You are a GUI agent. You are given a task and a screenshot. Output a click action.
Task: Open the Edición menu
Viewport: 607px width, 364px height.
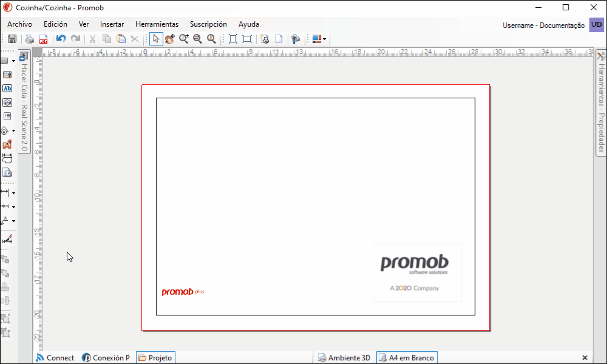(x=55, y=24)
